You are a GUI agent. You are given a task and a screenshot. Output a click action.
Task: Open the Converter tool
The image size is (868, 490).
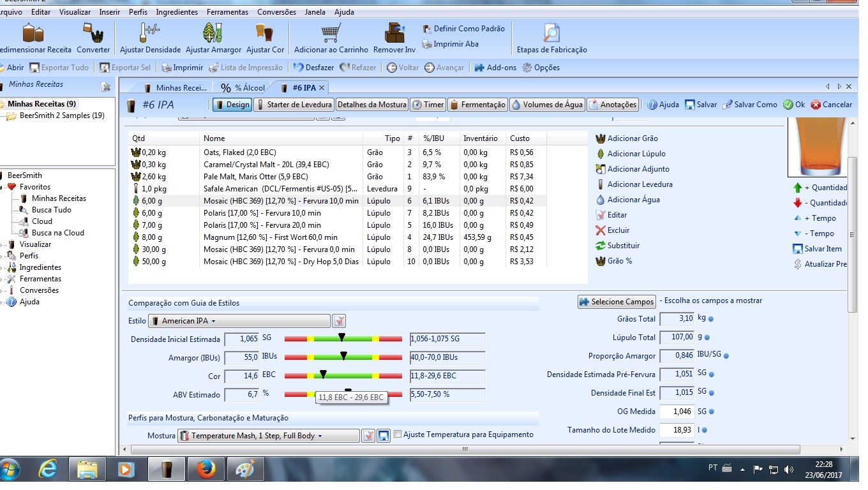(93, 38)
